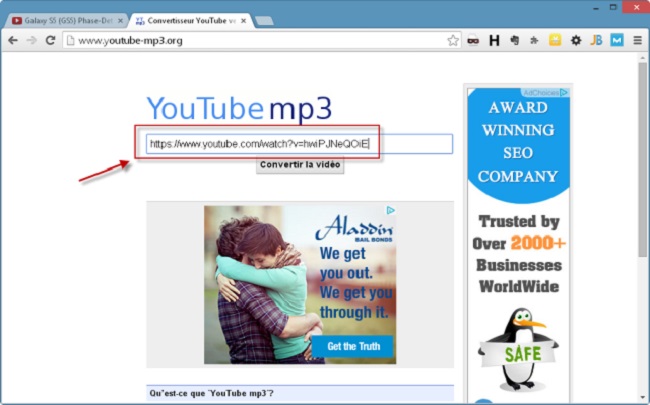Open the JB extension icon
This screenshot has height=405, width=650.
point(596,40)
